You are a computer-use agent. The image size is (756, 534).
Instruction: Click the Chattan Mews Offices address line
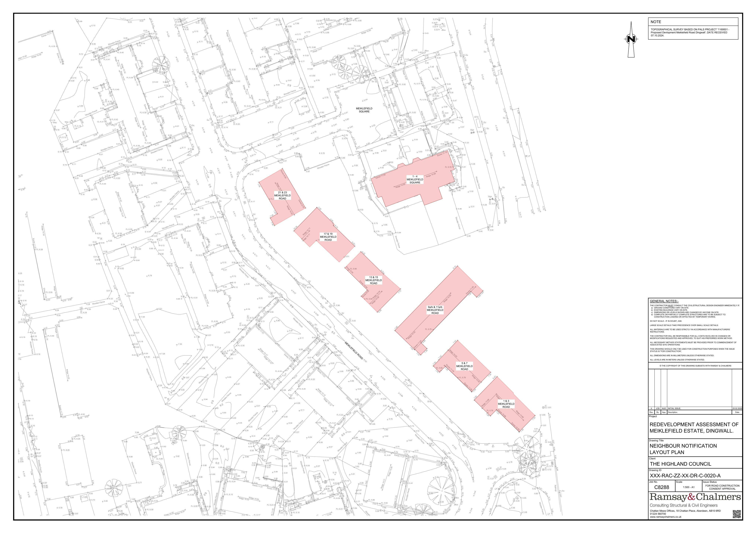685,511
